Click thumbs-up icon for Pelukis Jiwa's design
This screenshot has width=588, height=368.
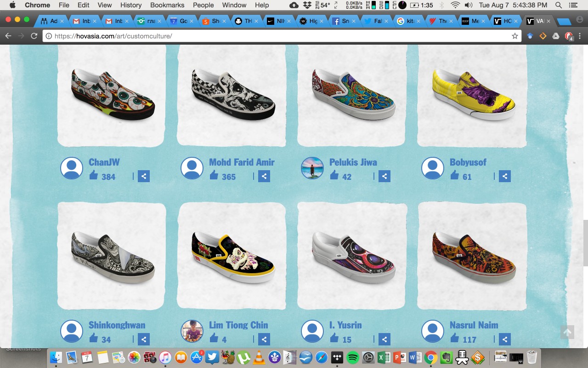334,175
